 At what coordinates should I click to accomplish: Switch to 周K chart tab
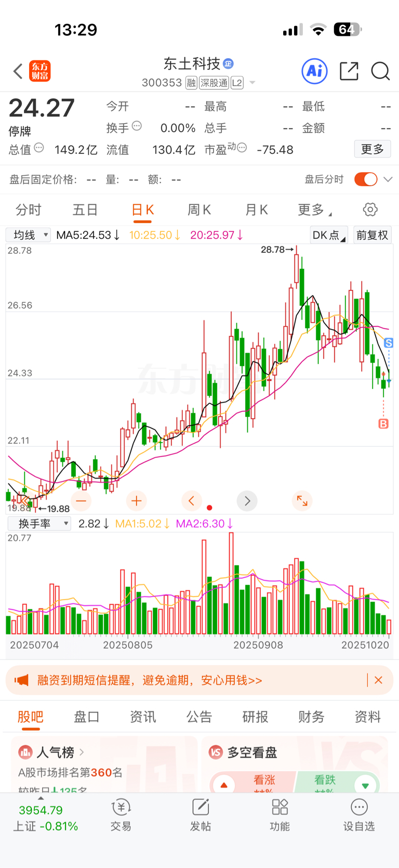tap(199, 210)
